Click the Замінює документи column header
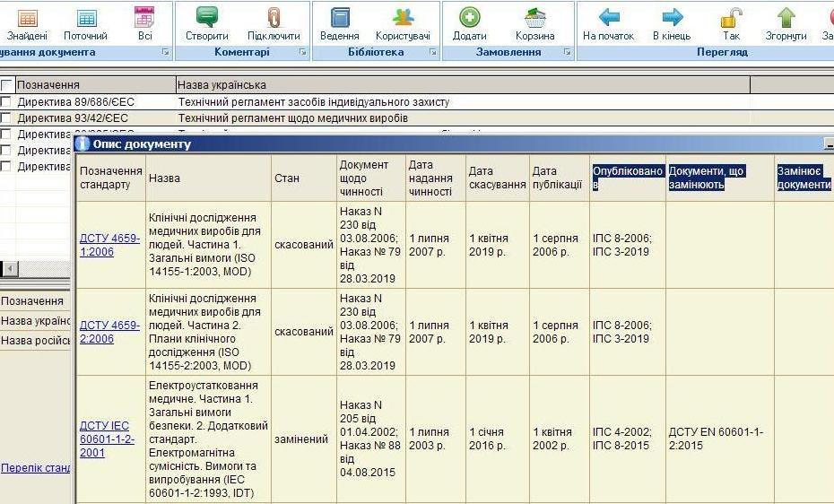The width and height of the screenshot is (834, 504). (x=804, y=178)
